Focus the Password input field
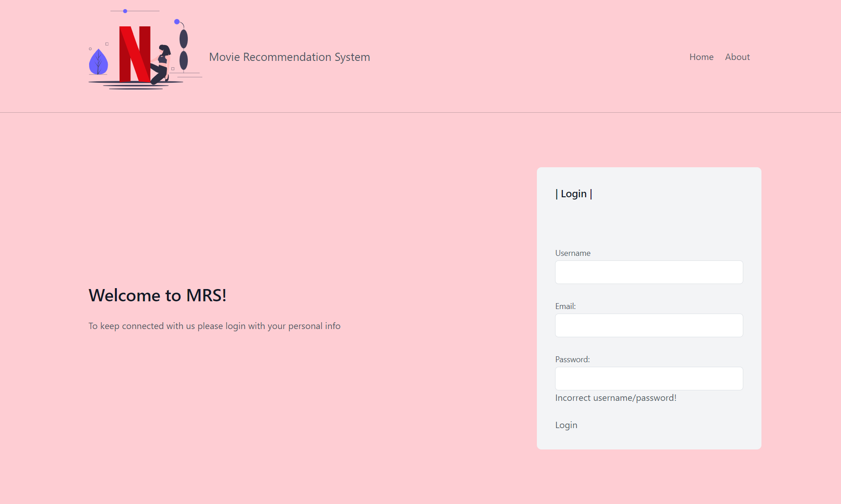The width and height of the screenshot is (841, 504). tap(649, 379)
